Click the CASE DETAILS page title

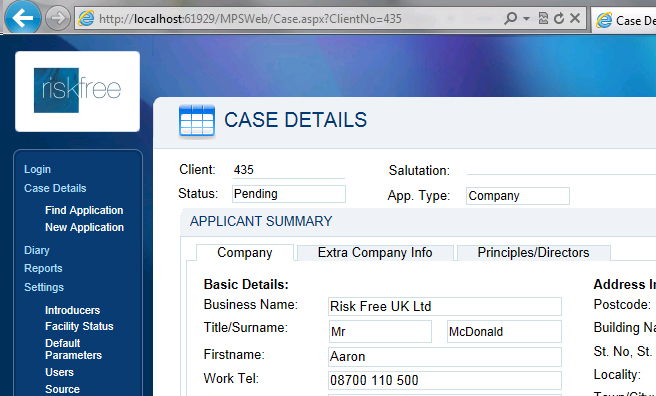pyautogui.click(x=295, y=120)
